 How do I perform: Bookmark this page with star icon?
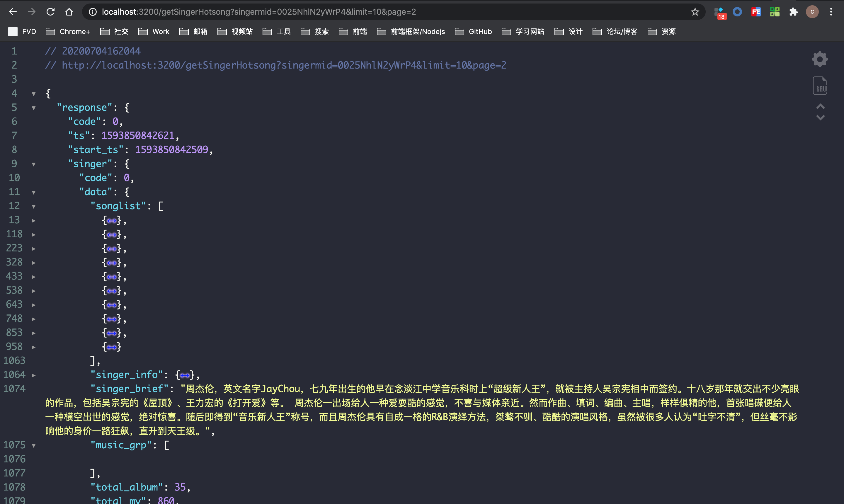pos(695,12)
